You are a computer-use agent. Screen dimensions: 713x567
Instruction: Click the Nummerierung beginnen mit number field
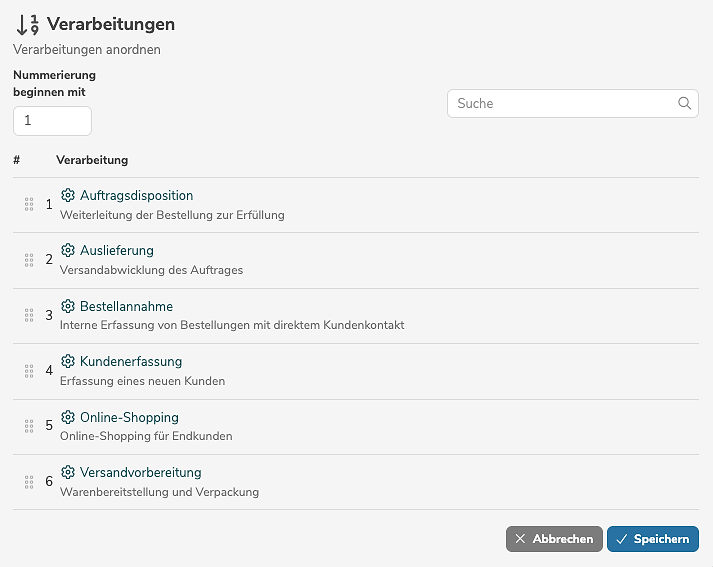click(x=52, y=120)
